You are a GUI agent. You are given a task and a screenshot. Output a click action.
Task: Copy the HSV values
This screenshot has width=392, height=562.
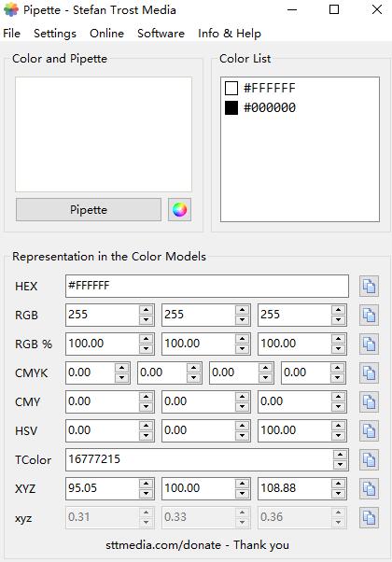pos(369,430)
